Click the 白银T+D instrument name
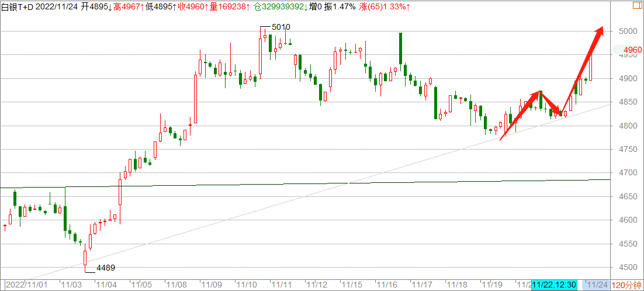 coord(16,7)
